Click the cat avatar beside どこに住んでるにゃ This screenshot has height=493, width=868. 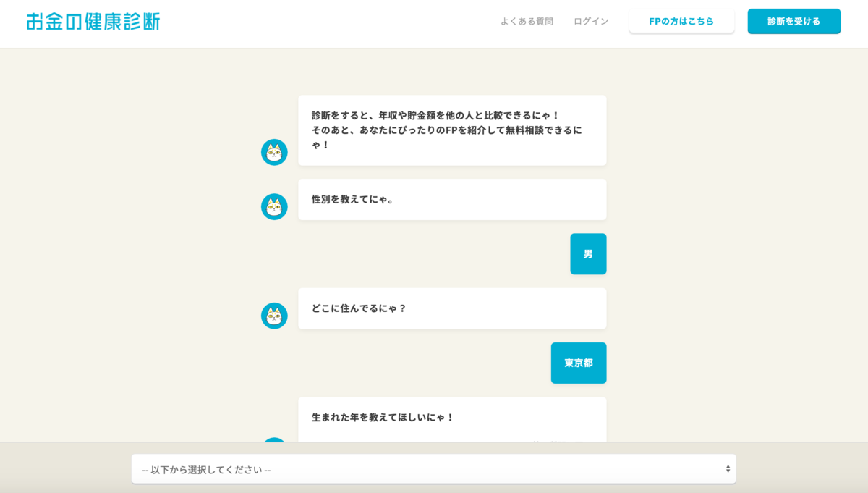click(x=274, y=316)
